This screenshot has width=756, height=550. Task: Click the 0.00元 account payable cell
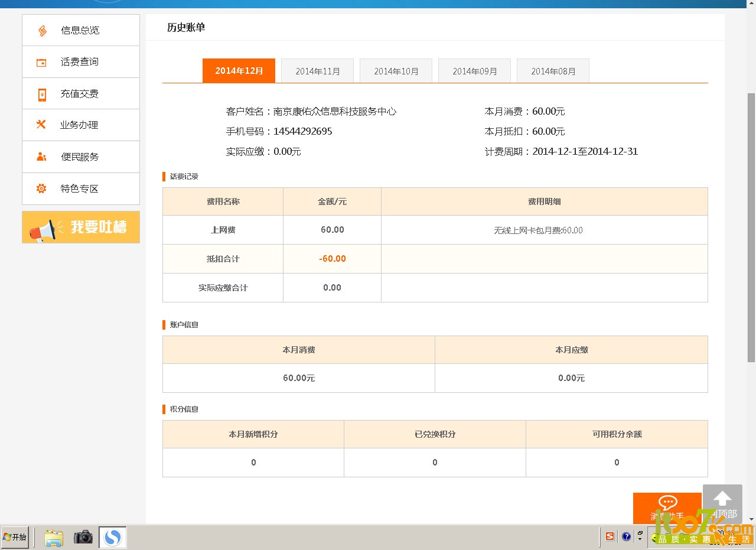(x=571, y=378)
